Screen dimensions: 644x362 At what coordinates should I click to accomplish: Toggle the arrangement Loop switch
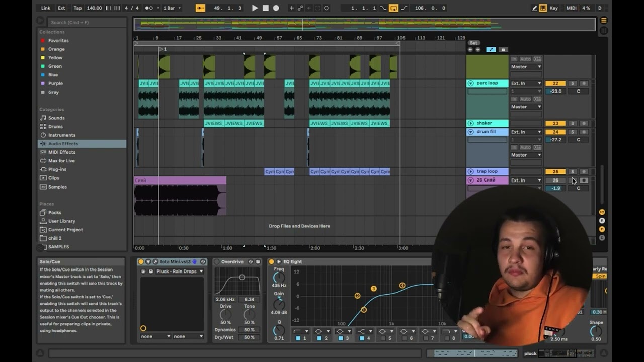tap(393, 8)
